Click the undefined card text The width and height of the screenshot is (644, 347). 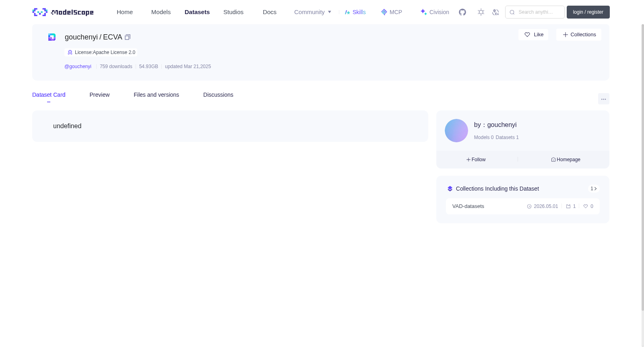click(67, 126)
